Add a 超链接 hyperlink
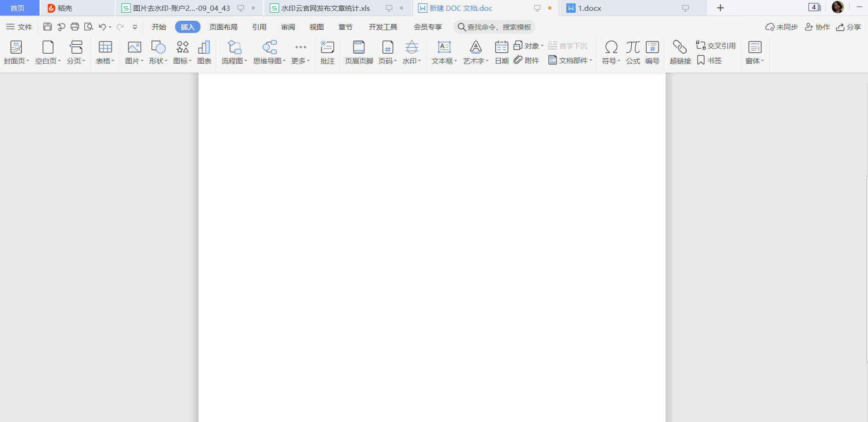Viewport: 868px width, 422px height. (x=680, y=52)
